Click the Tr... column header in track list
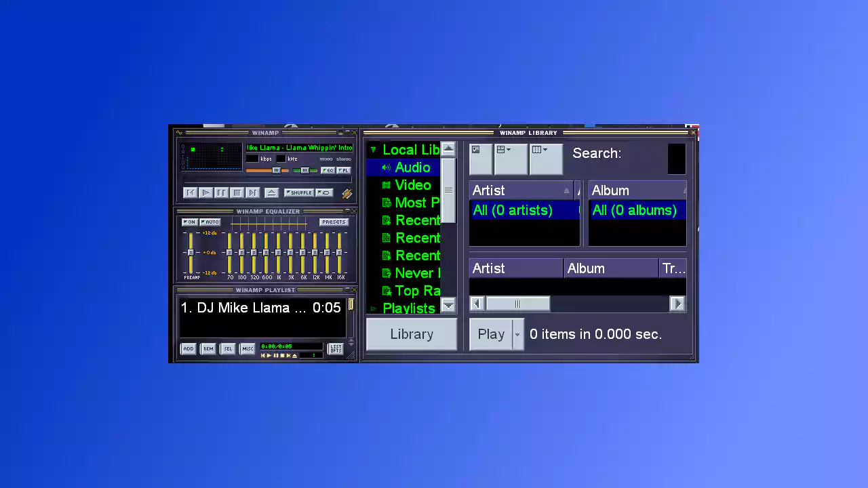This screenshot has height=488, width=868. 673,268
